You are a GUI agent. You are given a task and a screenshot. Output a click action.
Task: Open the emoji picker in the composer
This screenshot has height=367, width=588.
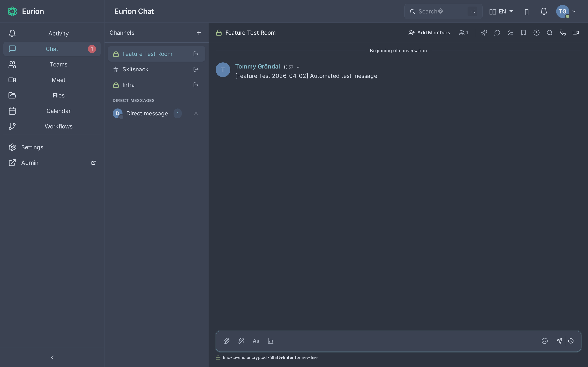tap(545, 341)
